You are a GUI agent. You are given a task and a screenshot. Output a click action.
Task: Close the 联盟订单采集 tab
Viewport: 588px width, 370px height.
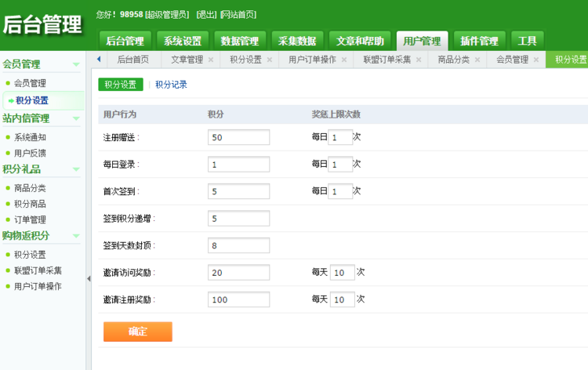(419, 60)
